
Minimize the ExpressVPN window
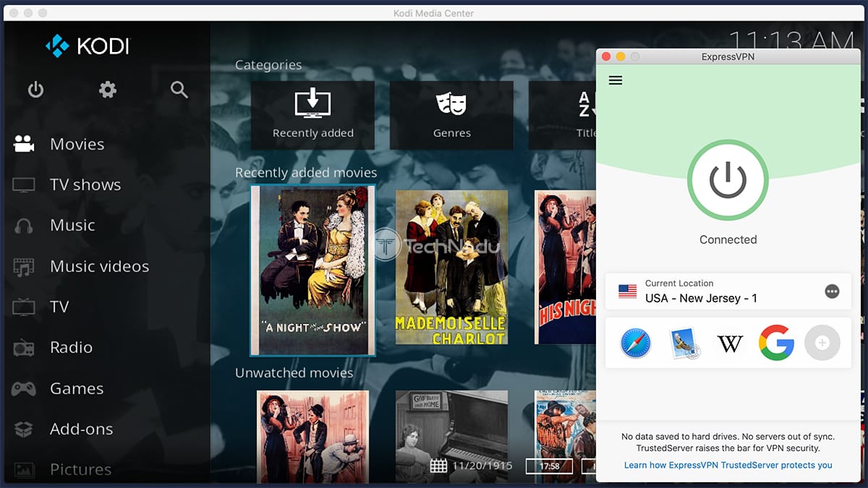coord(621,56)
